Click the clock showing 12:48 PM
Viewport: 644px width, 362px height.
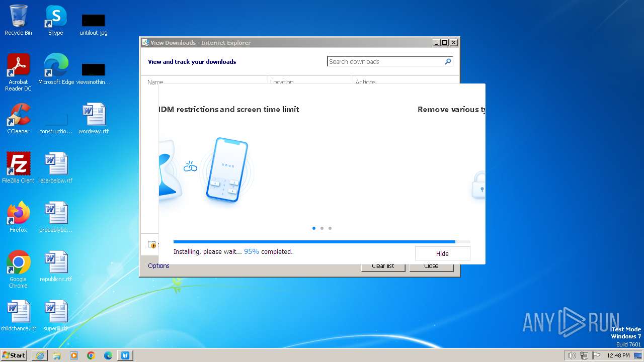(x=618, y=355)
